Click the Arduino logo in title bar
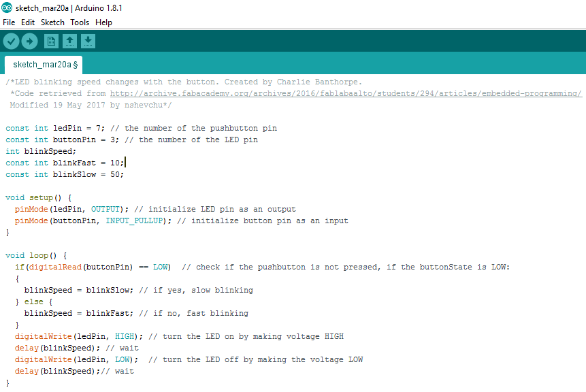 (7, 7)
